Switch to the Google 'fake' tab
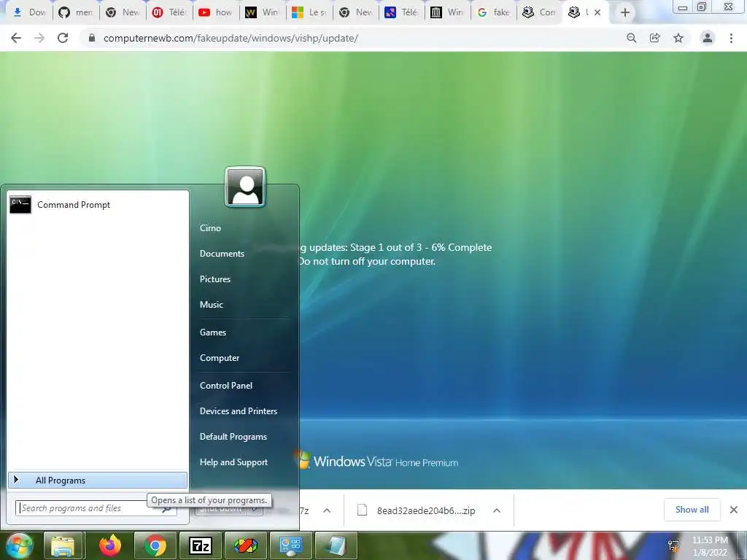The width and height of the screenshot is (747, 560). click(x=494, y=12)
